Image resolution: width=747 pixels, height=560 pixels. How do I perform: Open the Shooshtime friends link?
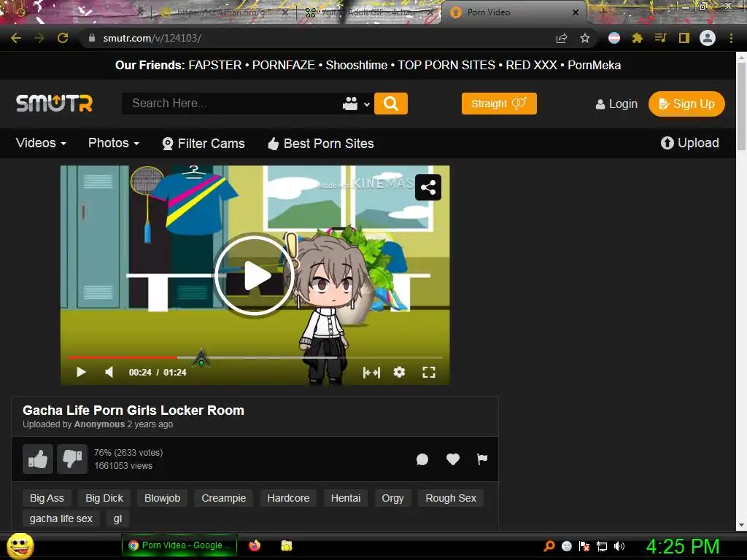[x=356, y=65]
